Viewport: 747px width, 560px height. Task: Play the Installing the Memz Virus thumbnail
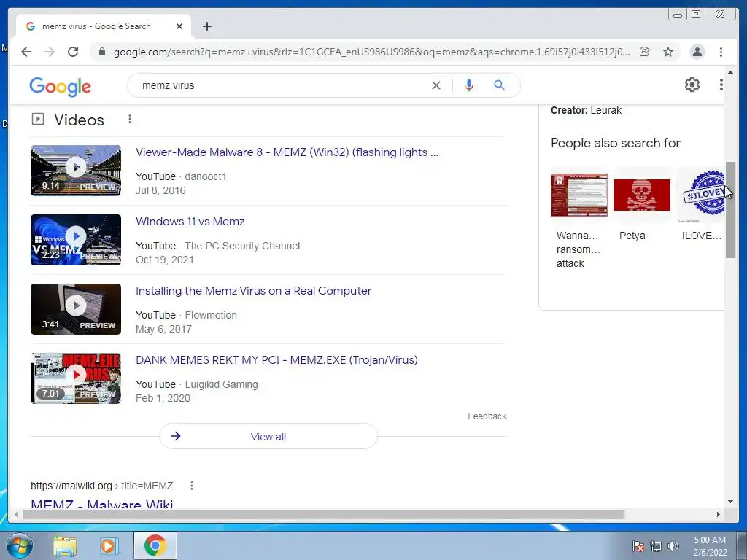76,309
